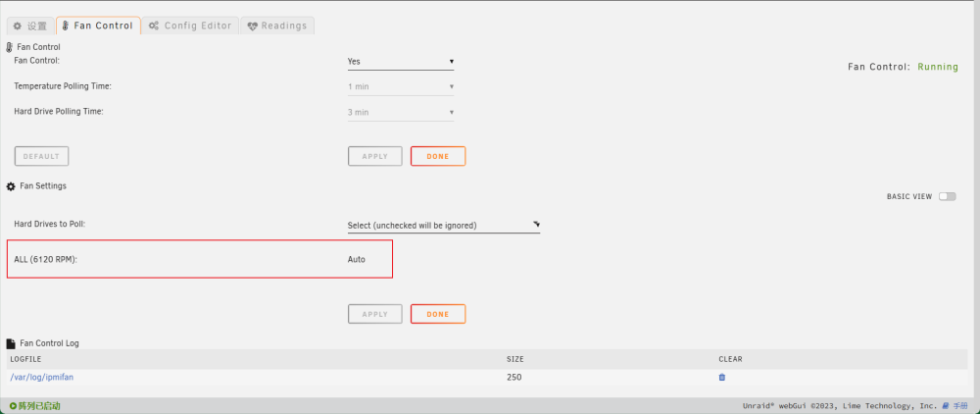The width and height of the screenshot is (980, 414).
Task: Click the log size value 250
Action: tap(514, 377)
